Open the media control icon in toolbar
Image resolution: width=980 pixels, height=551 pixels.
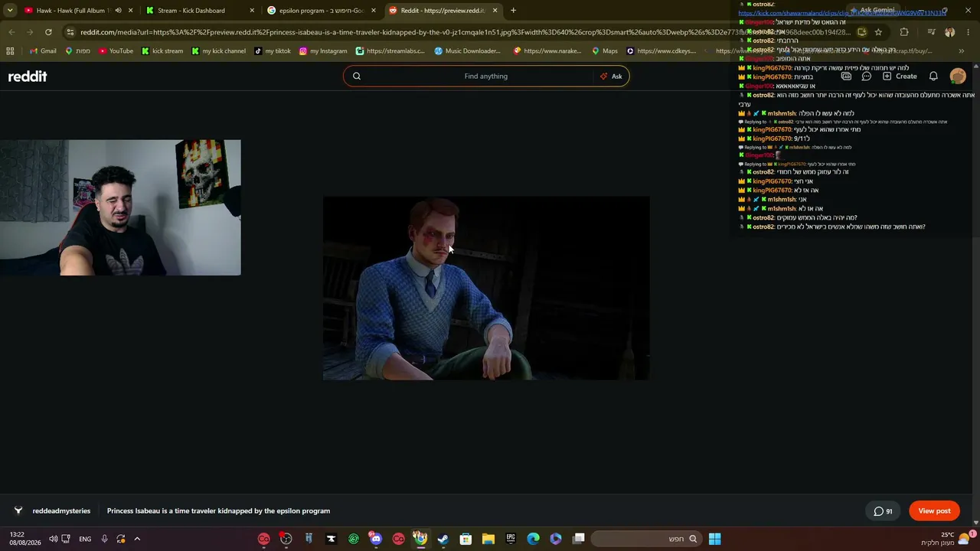931,32
